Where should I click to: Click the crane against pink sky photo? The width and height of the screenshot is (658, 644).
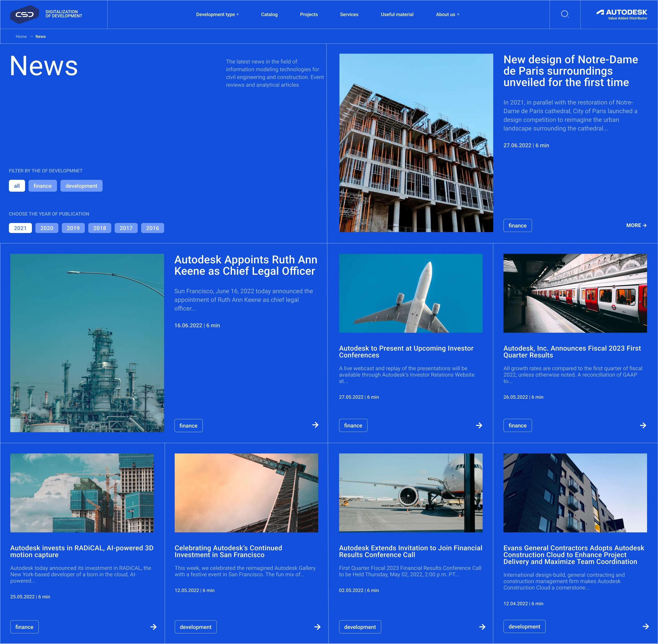pos(246,493)
